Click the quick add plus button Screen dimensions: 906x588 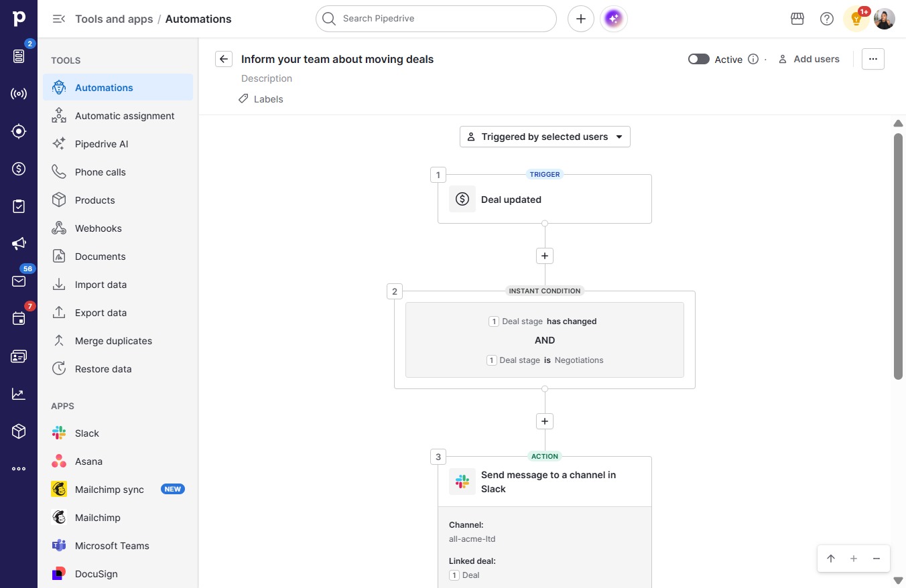[581, 19]
